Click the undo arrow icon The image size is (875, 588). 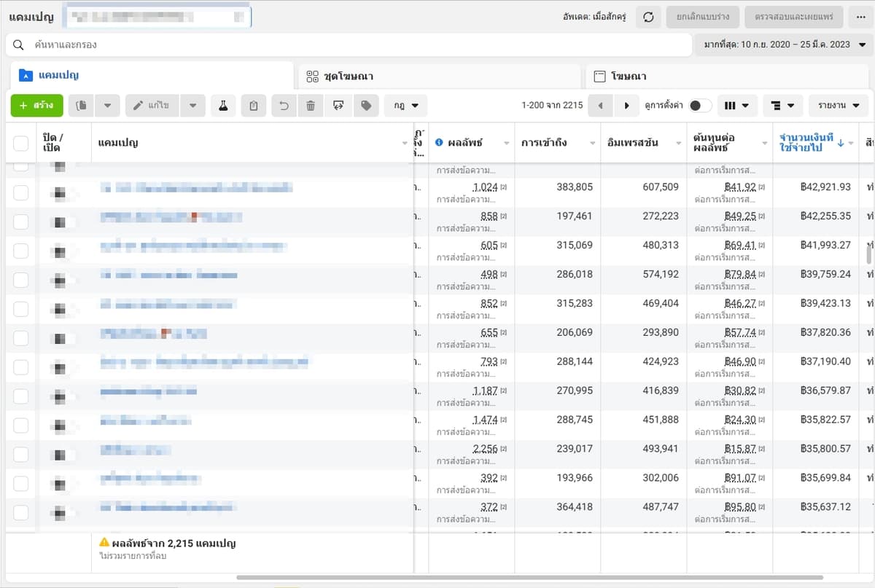click(x=284, y=106)
